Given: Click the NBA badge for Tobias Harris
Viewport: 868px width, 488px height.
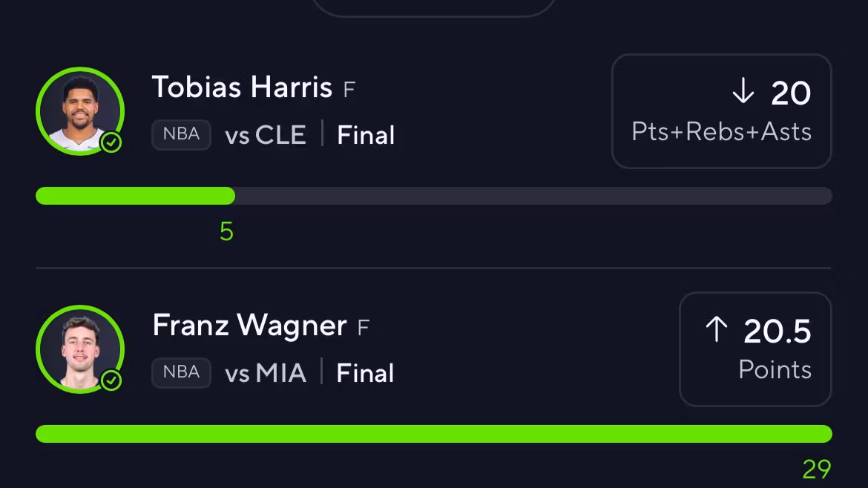Looking at the screenshot, I should pos(181,135).
